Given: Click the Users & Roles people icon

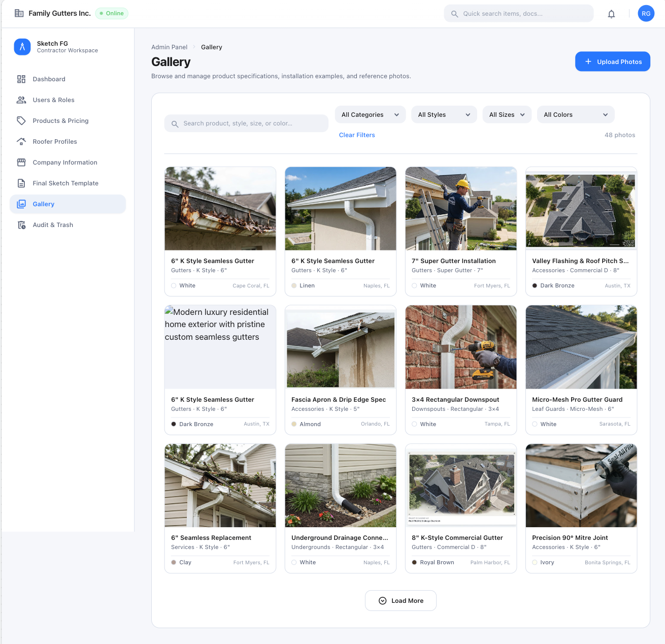Looking at the screenshot, I should pyautogui.click(x=21, y=100).
